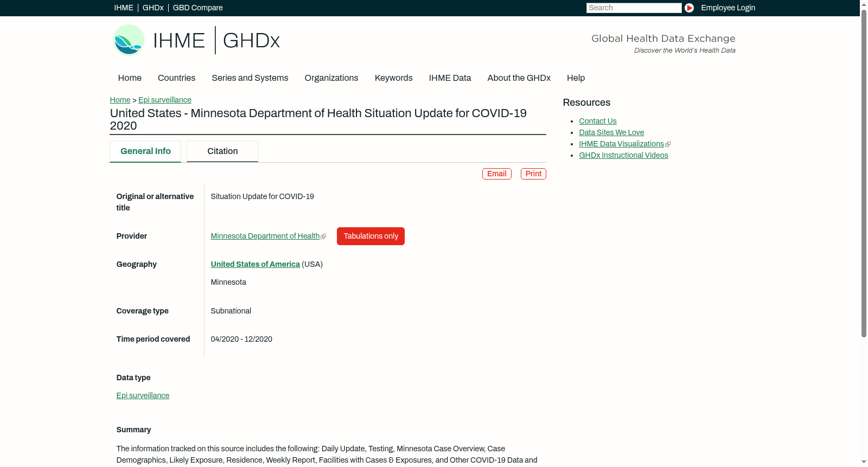Click the Tabulations only red button

(371, 236)
